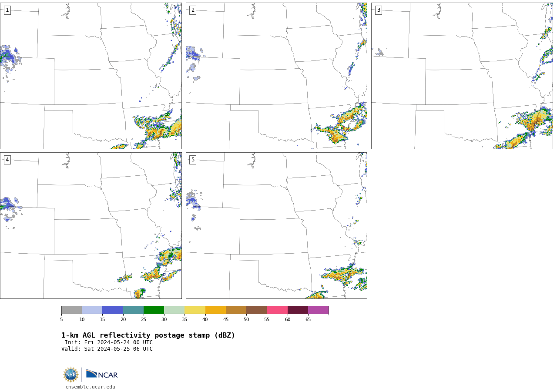Viewport: 557px width, 392px height.
Task: Click the panel number label 3
Action: click(378, 10)
